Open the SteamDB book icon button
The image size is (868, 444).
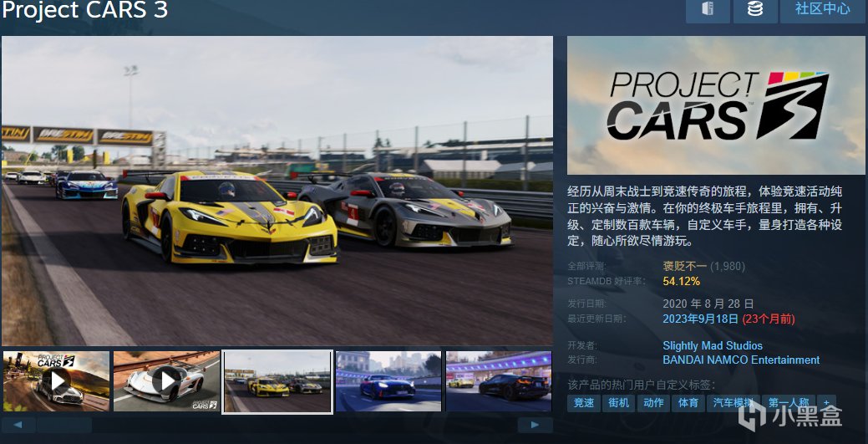[x=708, y=10]
